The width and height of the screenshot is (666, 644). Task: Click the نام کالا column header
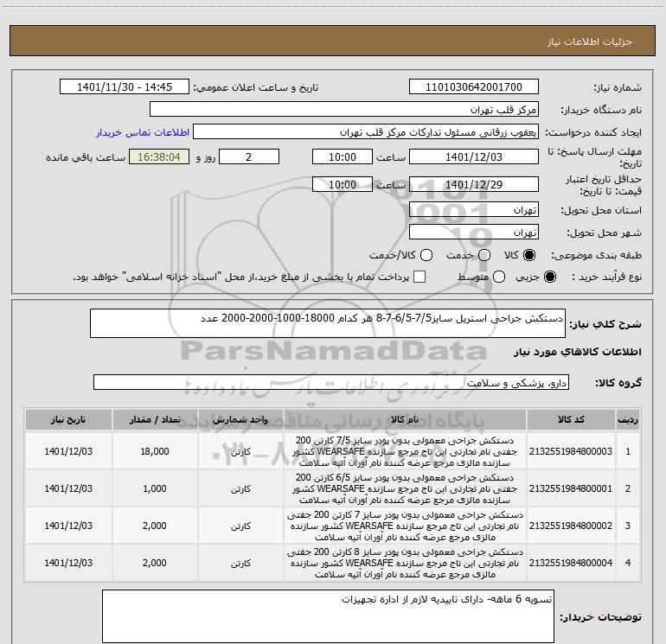(x=405, y=419)
